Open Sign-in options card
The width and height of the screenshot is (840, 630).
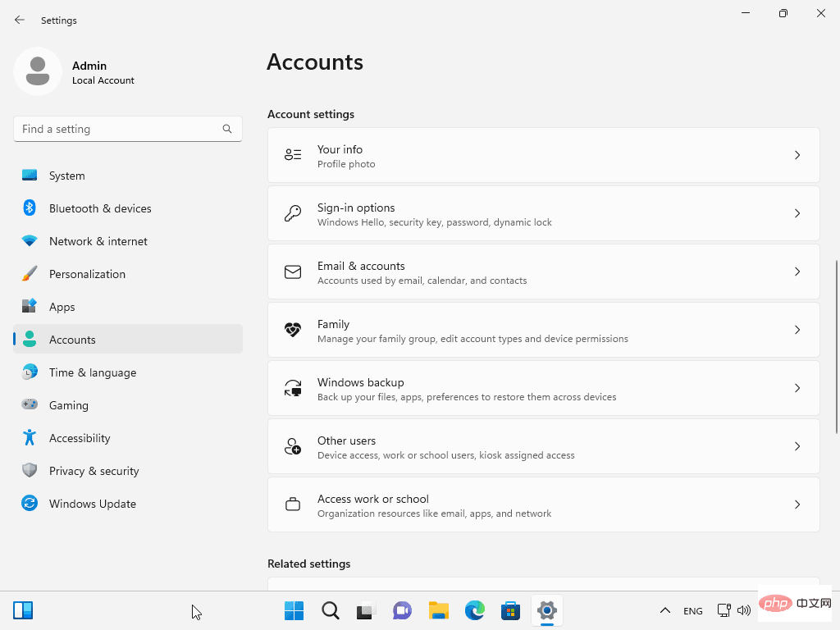click(544, 213)
